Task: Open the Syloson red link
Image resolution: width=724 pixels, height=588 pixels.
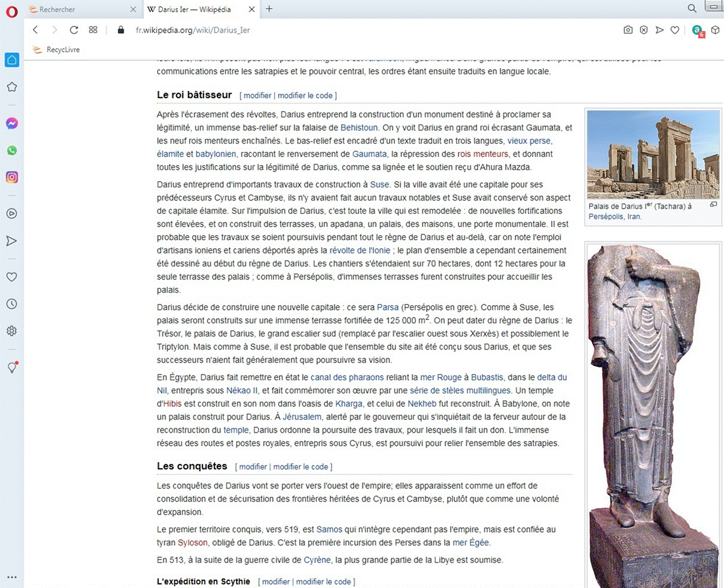Action: [x=192, y=542]
